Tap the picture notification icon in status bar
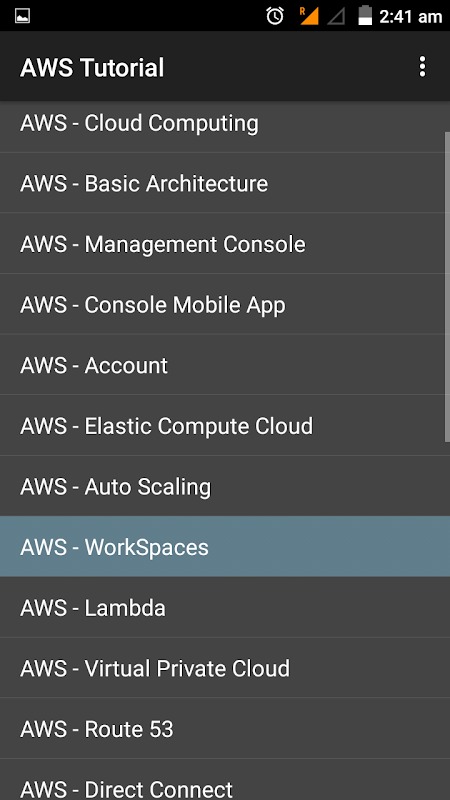 point(22,16)
